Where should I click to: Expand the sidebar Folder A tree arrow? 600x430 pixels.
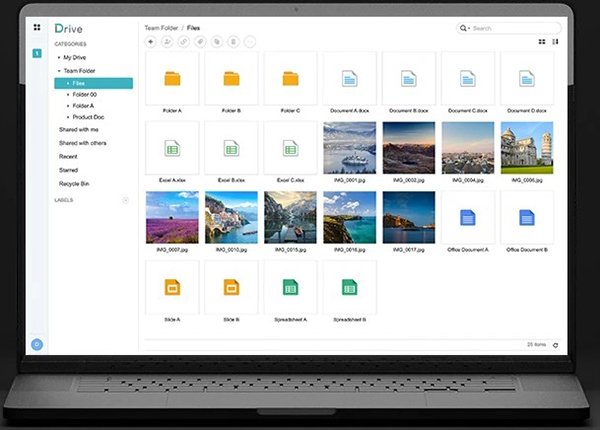point(68,106)
